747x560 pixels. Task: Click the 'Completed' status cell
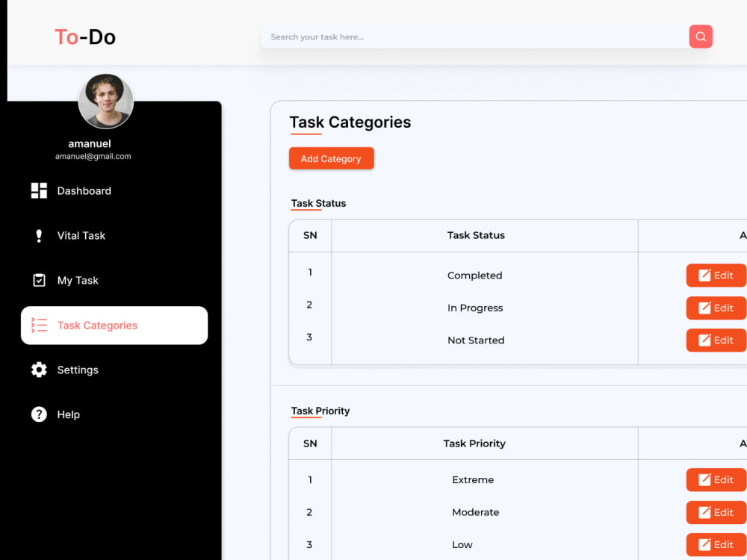(x=475, y=276)
